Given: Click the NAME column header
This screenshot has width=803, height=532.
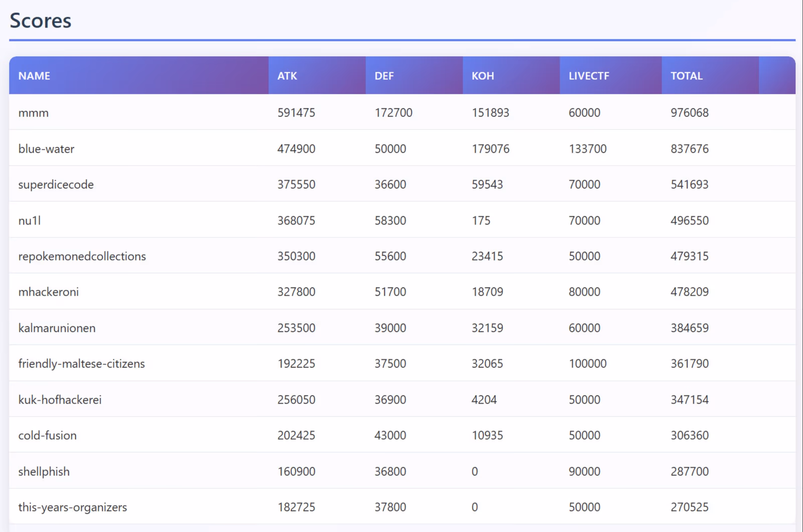Looking at the screenshot, I should [34, 76].
